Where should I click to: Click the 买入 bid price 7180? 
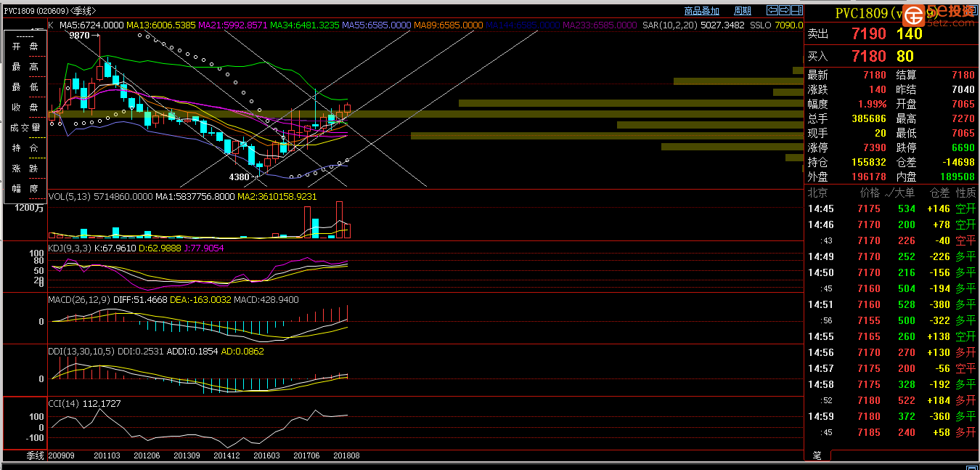(868, 56)
